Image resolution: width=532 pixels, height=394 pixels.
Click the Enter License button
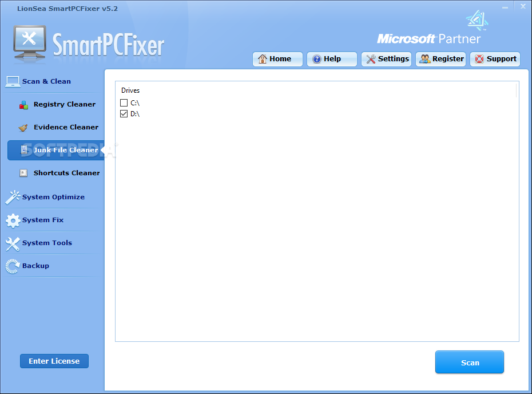coord(54,361)
